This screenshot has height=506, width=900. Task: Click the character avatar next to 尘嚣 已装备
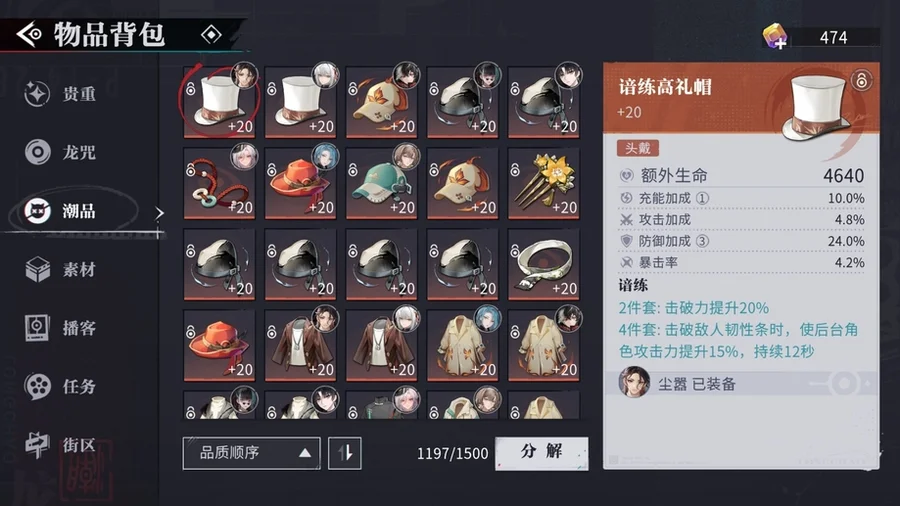(x=634, y=383)
